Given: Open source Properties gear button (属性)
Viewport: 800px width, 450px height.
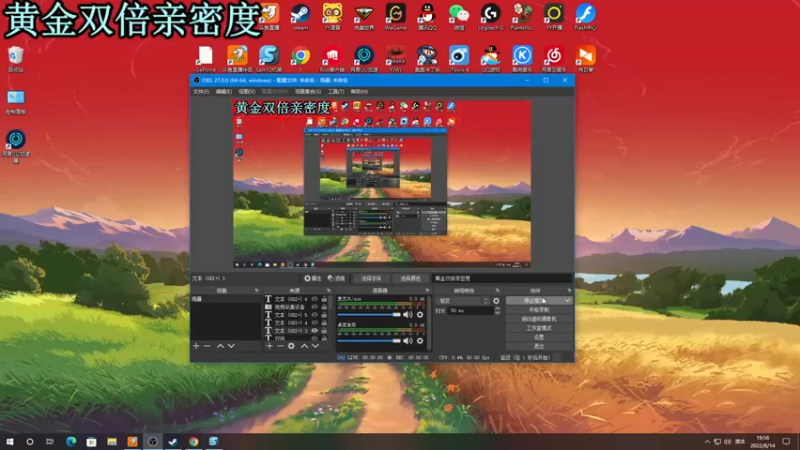Looking at the screenshot, I should tap(313, 278).
